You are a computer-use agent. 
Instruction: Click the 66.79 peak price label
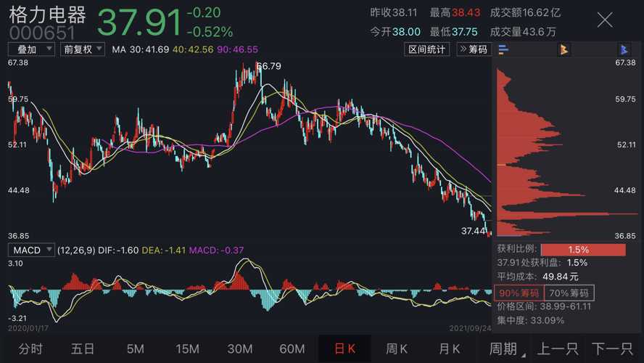click(x=270, y=66)
